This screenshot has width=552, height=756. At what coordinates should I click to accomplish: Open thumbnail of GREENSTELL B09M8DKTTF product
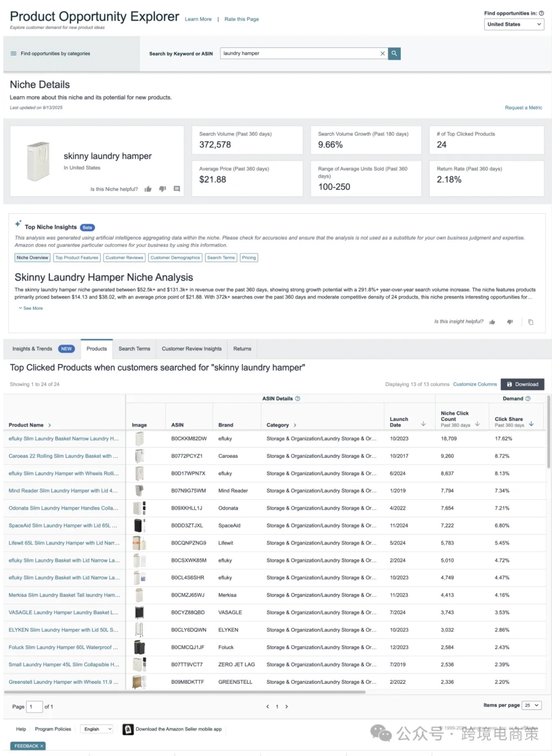[x=139, y=682]
